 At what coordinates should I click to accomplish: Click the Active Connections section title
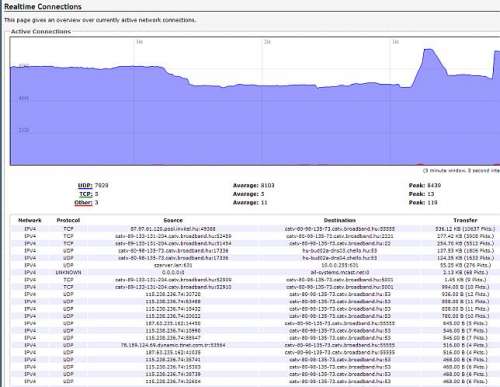41,31
